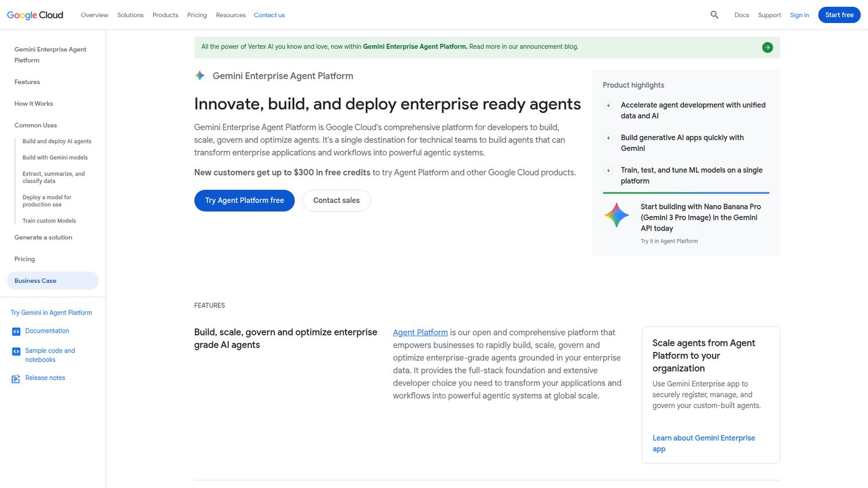This screenshot has height=488, width=868.
Task: Select Features in the sidebar
Action: click(27, 82)
